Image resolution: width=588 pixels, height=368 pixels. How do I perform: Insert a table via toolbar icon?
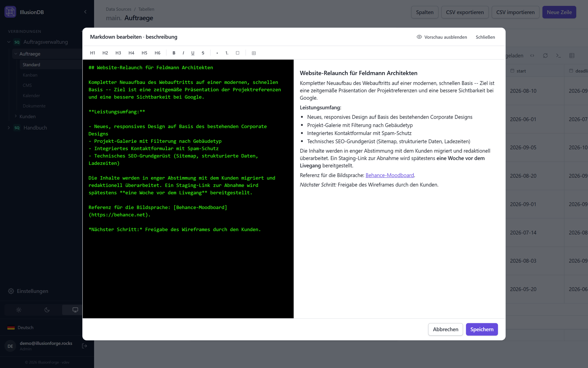coord(254,53)
